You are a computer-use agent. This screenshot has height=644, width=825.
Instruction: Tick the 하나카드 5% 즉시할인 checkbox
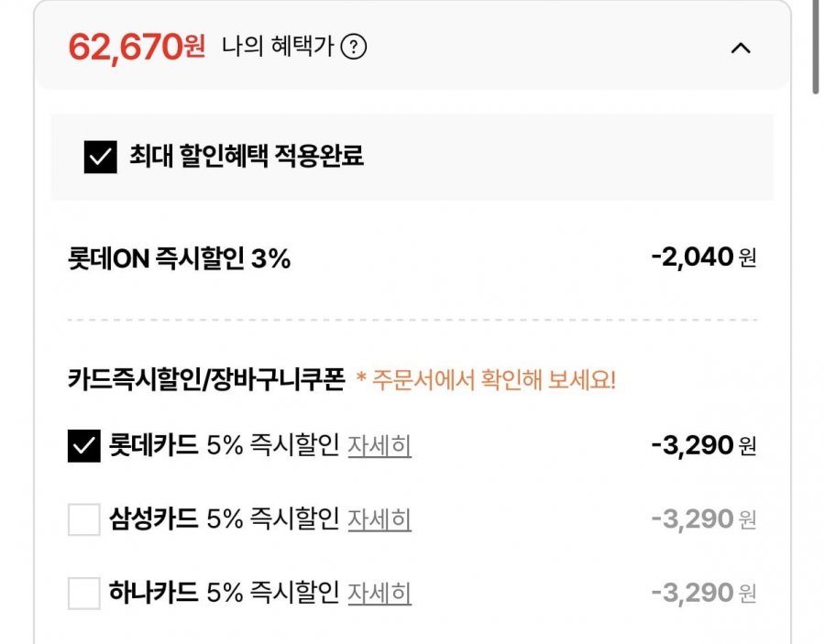click(83, 594)
